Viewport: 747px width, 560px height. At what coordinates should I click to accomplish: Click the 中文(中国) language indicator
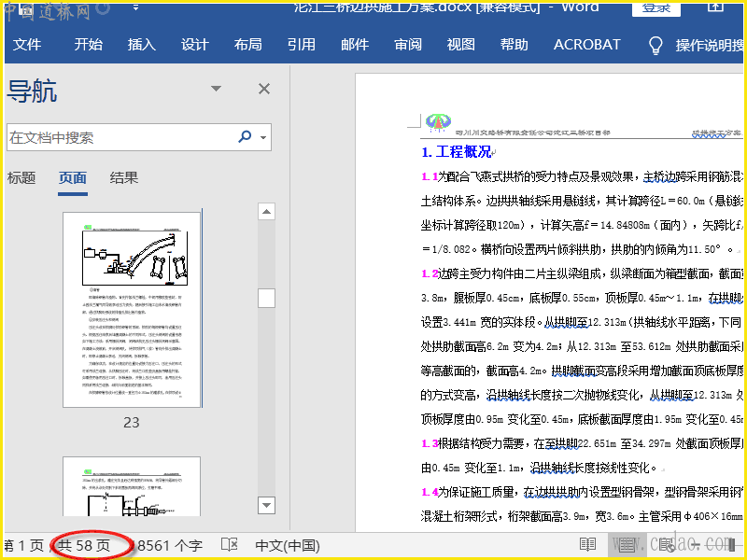pyautogui.click(x=288, y=546)
